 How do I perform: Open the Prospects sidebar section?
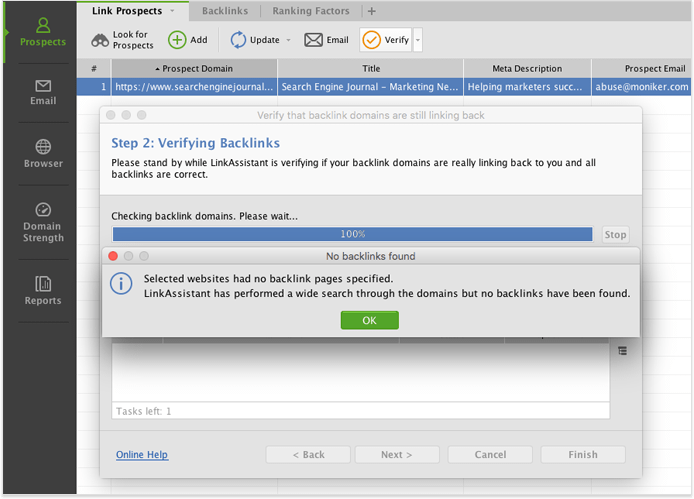click(43, 32)
